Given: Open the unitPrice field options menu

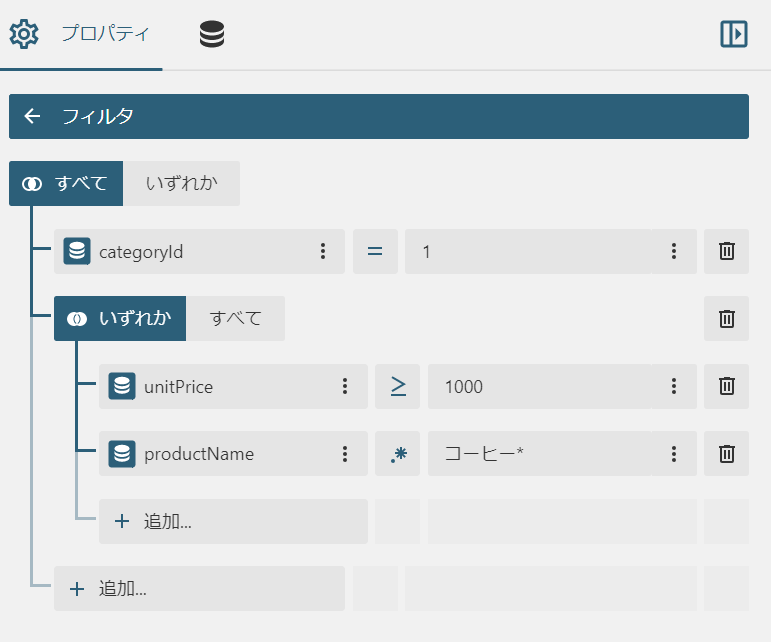Looking at the screenshot, I should (x=345, y=386).
